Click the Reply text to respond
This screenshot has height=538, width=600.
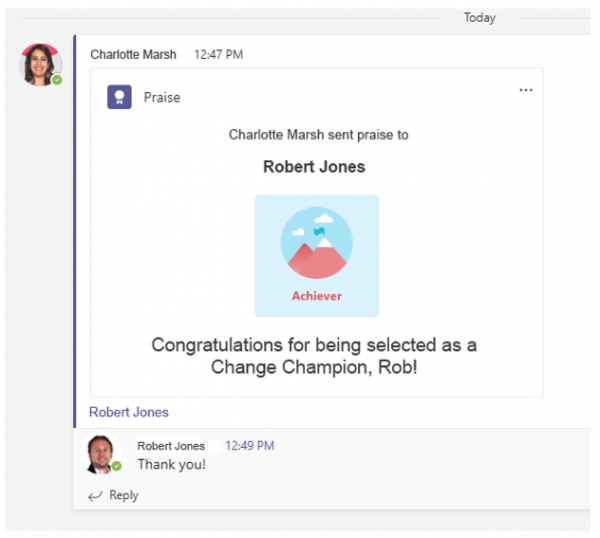pyautogui.click(x=124, y=495)
